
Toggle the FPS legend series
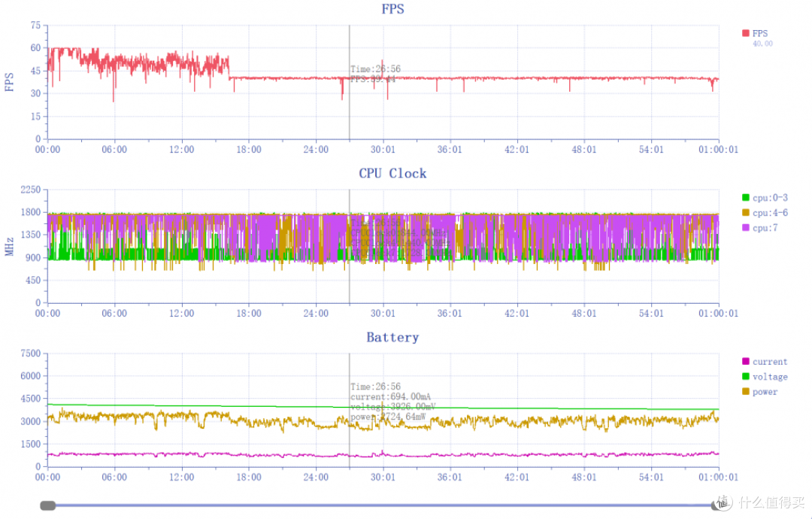755,33
